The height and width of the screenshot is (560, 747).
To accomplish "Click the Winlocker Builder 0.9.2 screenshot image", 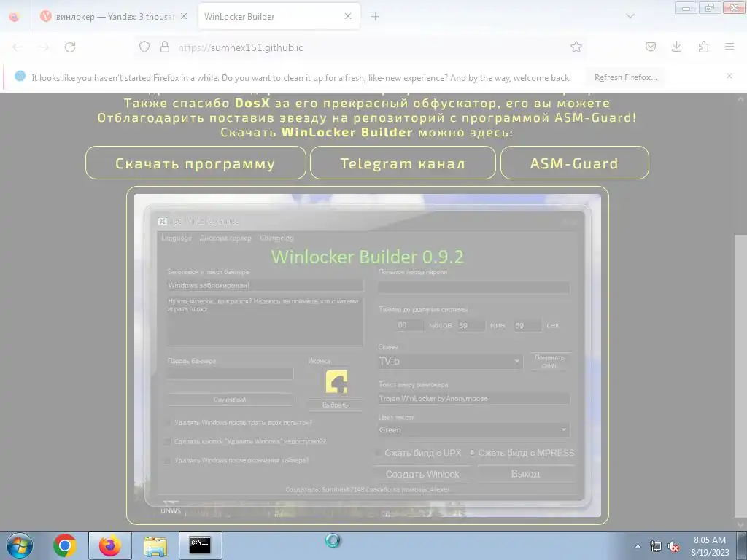I will [368, 355].
